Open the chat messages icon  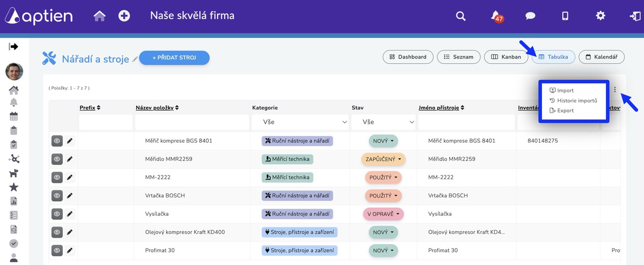click(x=530, y=16)
